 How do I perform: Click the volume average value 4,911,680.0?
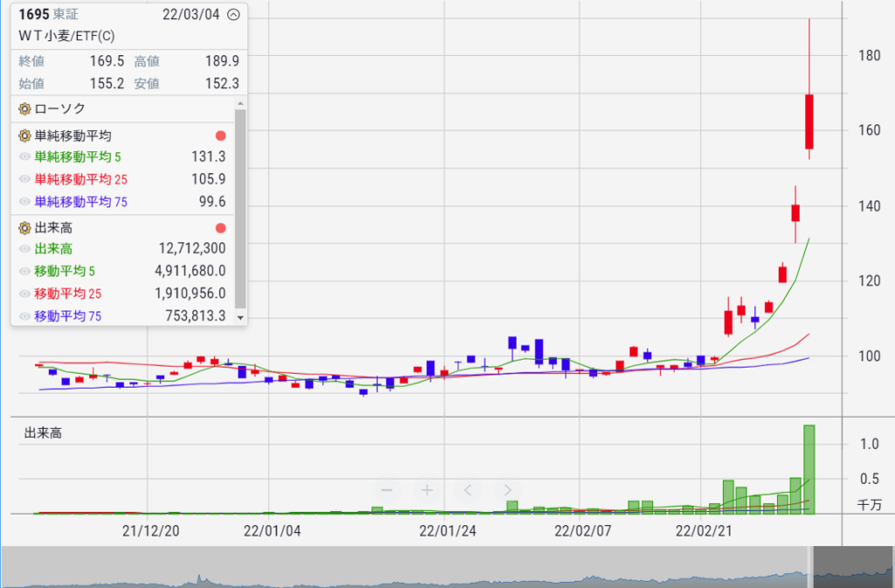(190, 271)
